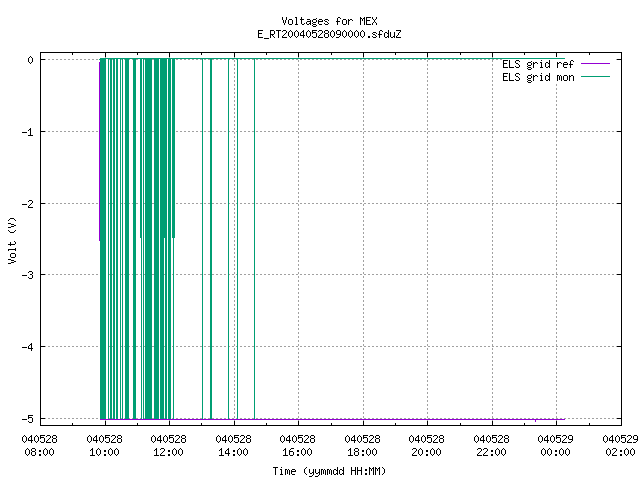The width and height of the screenshot is (640, 480).
Task: Click the x-axis label 'Time (yymmdd HH:MM)'
Action: 329,471
